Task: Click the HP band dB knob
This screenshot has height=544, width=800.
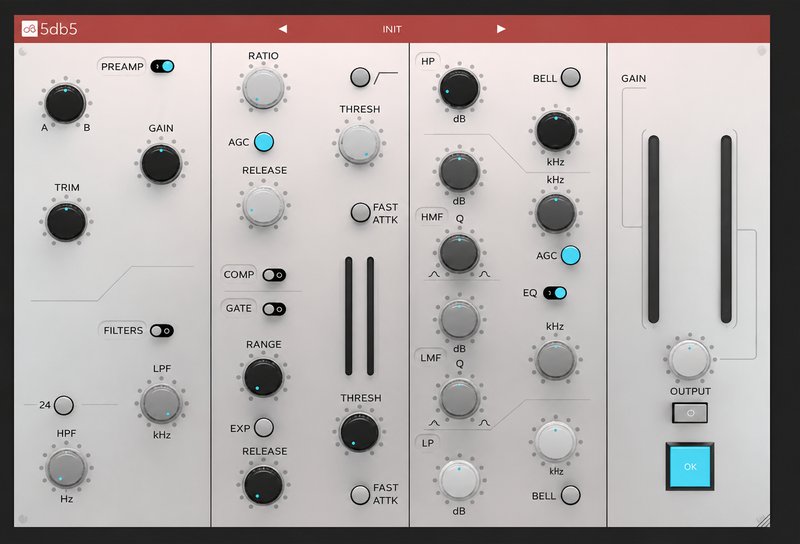Action: point(459,88)
